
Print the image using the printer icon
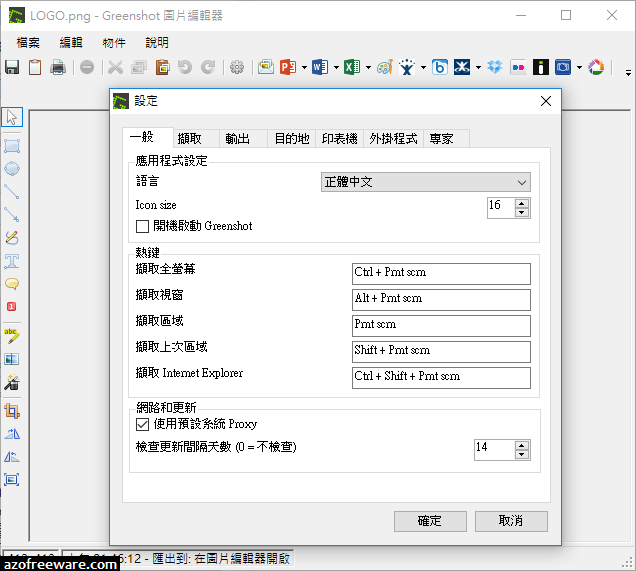[58, 67]
